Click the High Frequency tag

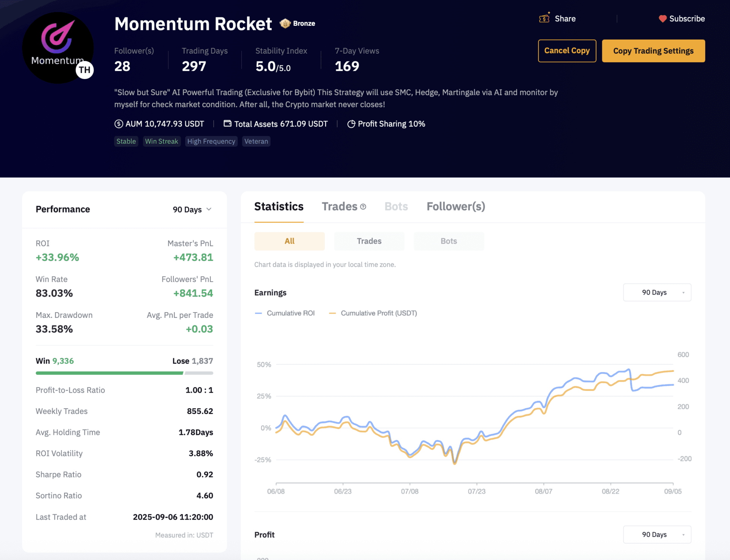[211, 141]
